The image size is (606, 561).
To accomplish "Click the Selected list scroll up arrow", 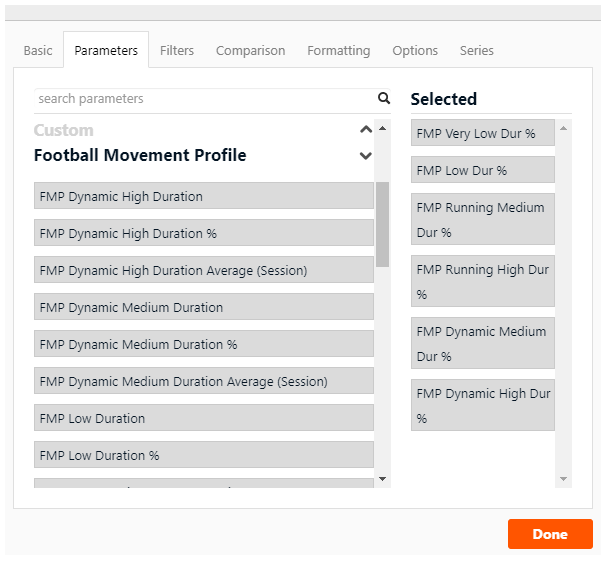I will pos(564,128).
